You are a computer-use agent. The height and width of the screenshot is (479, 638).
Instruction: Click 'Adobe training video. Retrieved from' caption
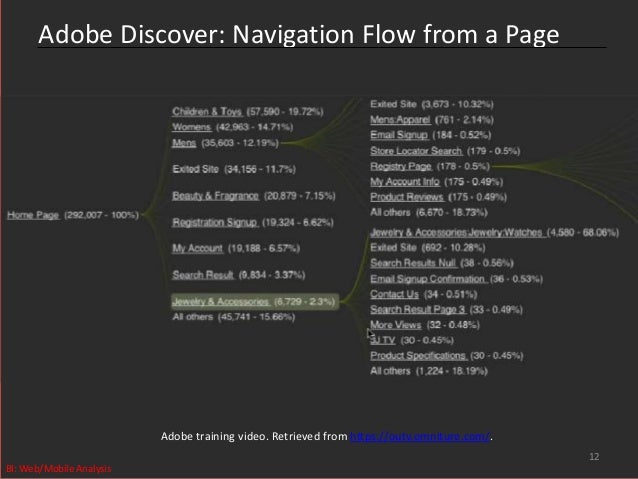(x=254, y=436)
